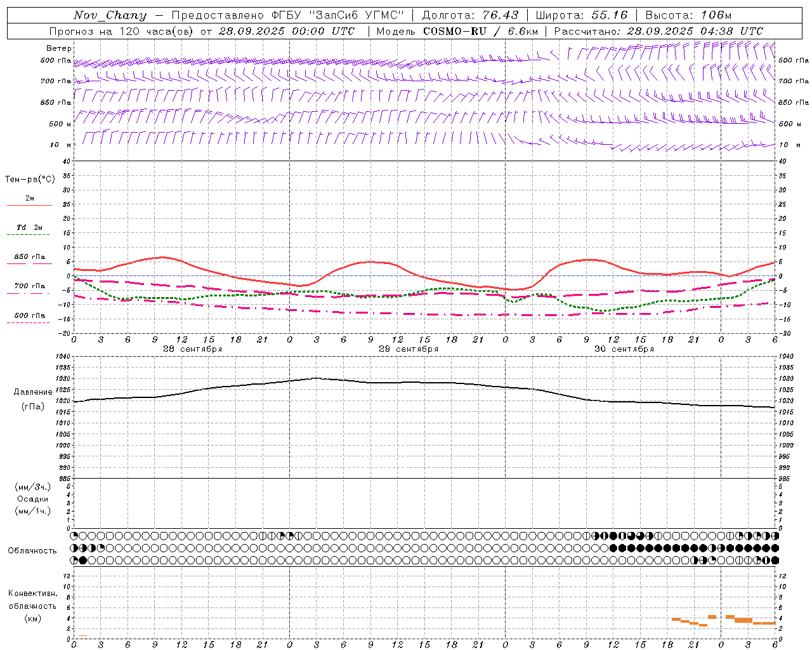The width and height of the screenshot is (812, 650).
Task: Click "(гПа)" unit label under Давление
Action: 33,407
